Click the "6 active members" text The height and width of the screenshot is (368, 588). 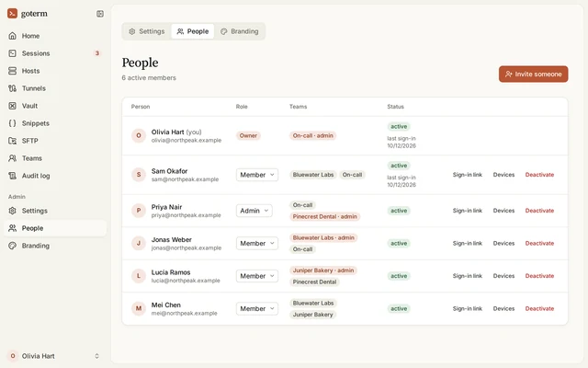(x=149, y=77)
